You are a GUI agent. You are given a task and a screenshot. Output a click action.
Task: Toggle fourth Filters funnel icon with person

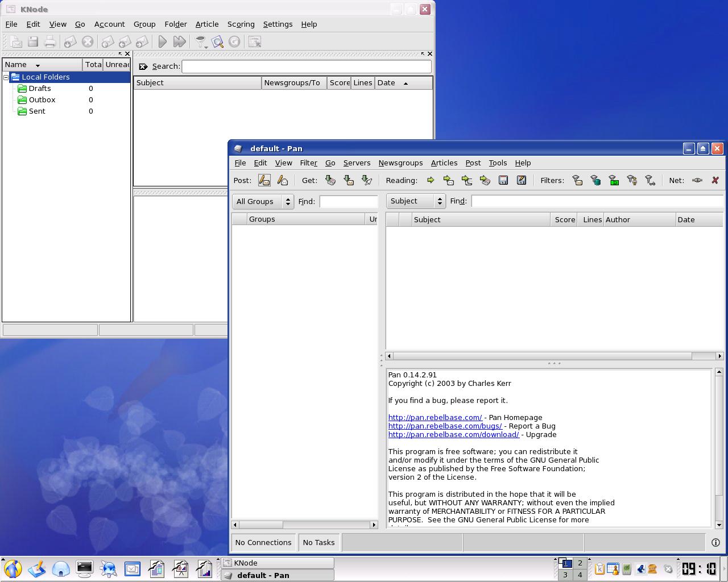pos(632,180)
